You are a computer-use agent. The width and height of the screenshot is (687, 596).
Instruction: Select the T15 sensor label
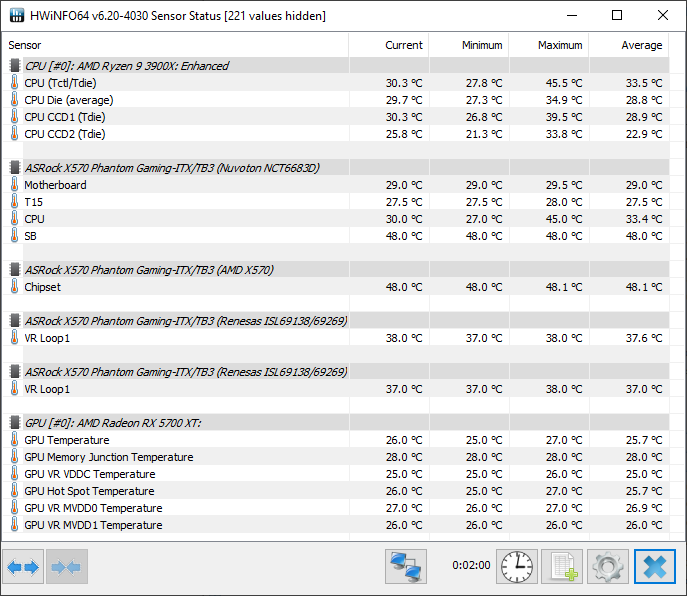point(33,202)
